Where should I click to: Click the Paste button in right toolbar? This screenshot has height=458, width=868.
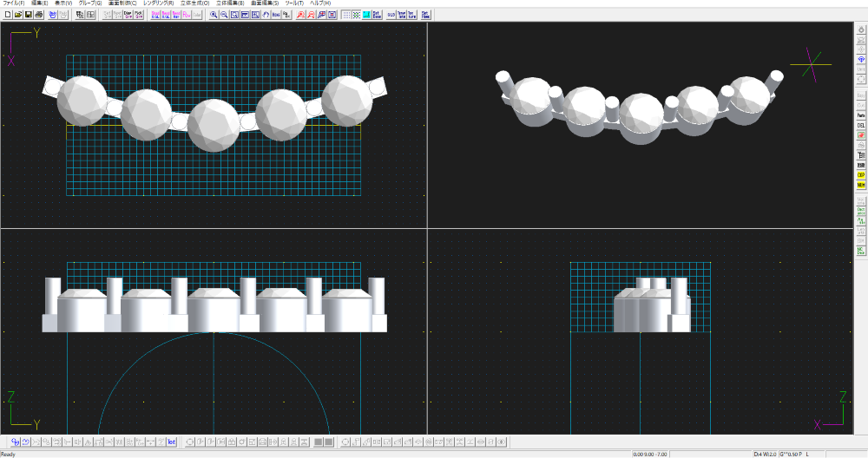861,115
